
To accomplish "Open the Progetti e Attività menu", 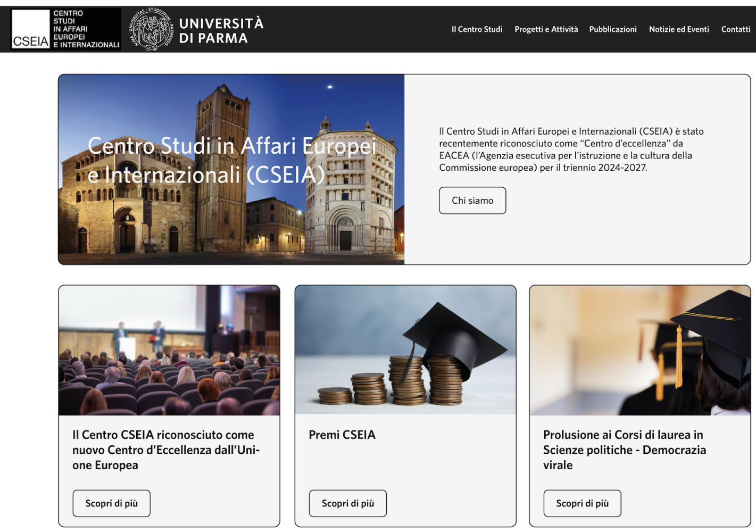I will pyautogui.click(x=546, y=29).
